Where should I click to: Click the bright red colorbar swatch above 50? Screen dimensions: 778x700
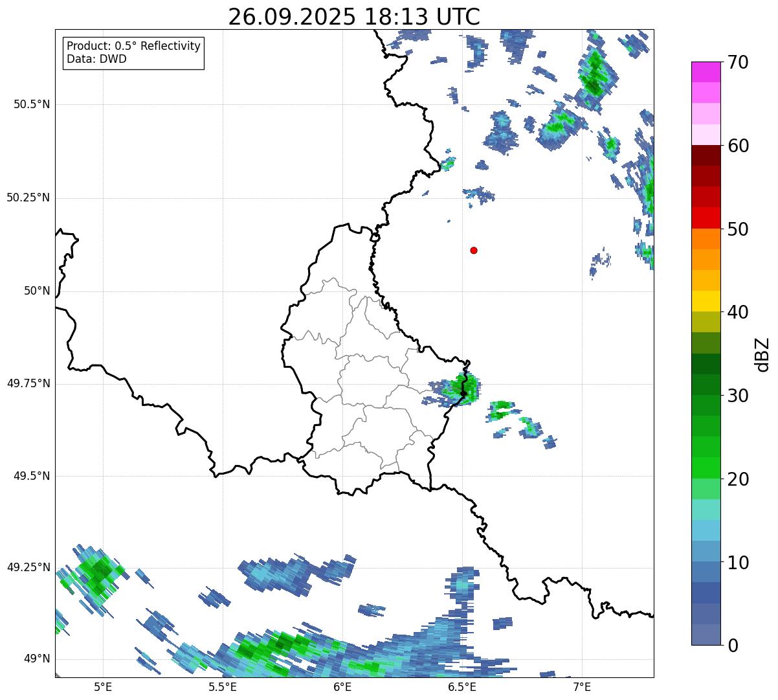(x=706, y=218)
